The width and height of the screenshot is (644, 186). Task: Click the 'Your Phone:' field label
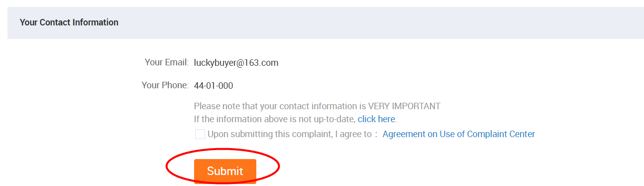165,85
